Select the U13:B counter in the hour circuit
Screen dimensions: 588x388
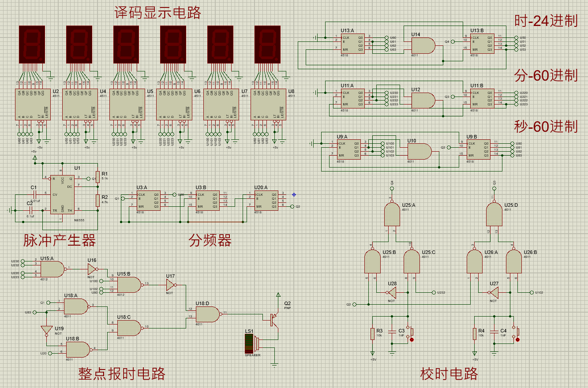tap(482, 44)
